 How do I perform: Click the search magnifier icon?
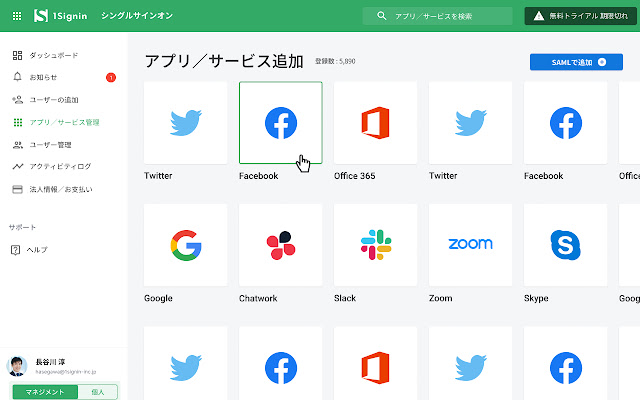tap(381, 16)
